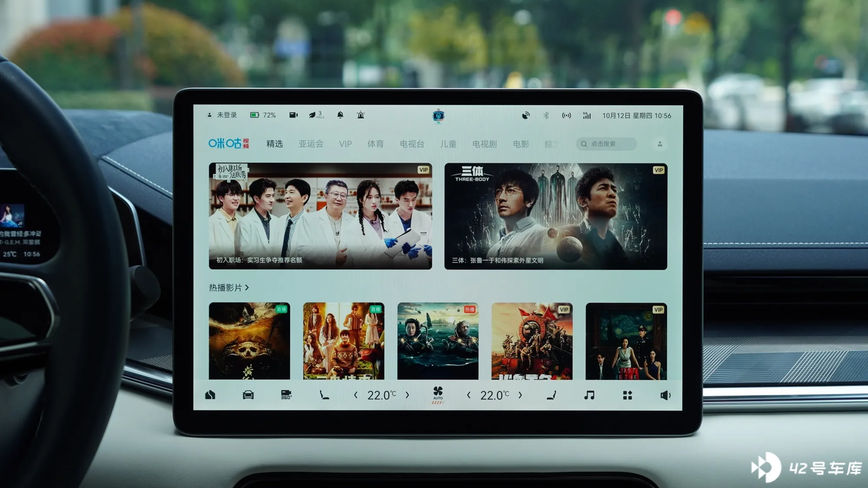Open the app grid launcher icon
The width and height of the screenshot is (868, 488).
[x=628, y=395]
